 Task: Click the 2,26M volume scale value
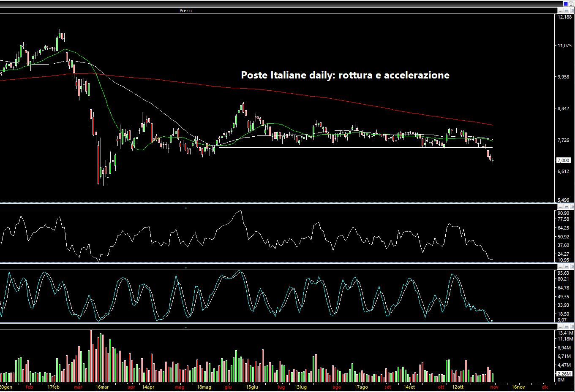click(x=564, y=374)
